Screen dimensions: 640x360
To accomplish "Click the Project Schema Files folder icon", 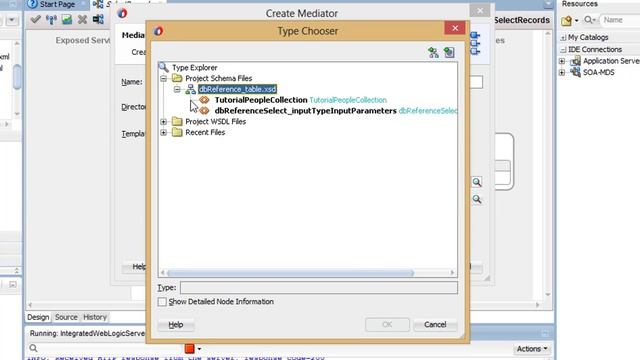I will pos(177,78).
